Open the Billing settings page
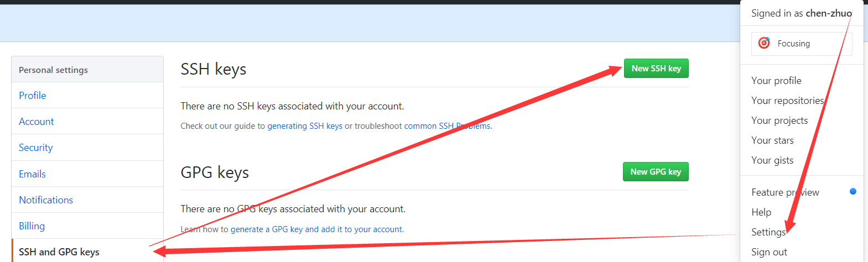Screen dimensions: 868x262 tap(32, 226)
